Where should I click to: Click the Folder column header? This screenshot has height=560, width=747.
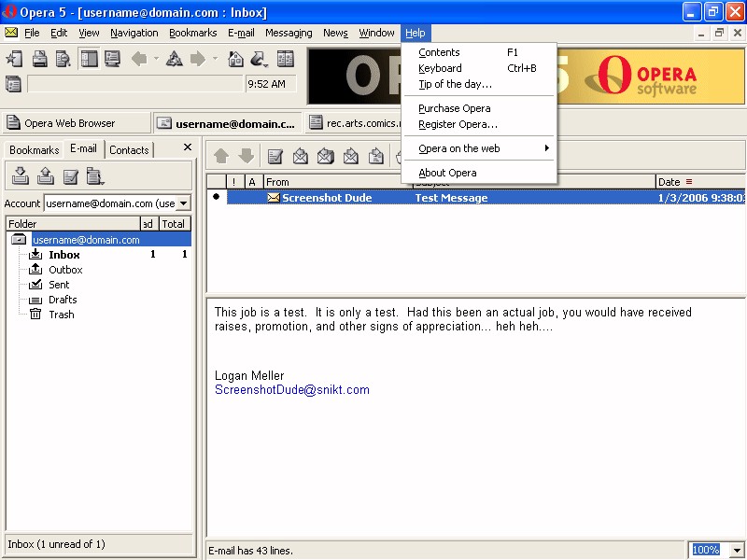[74, 224]
